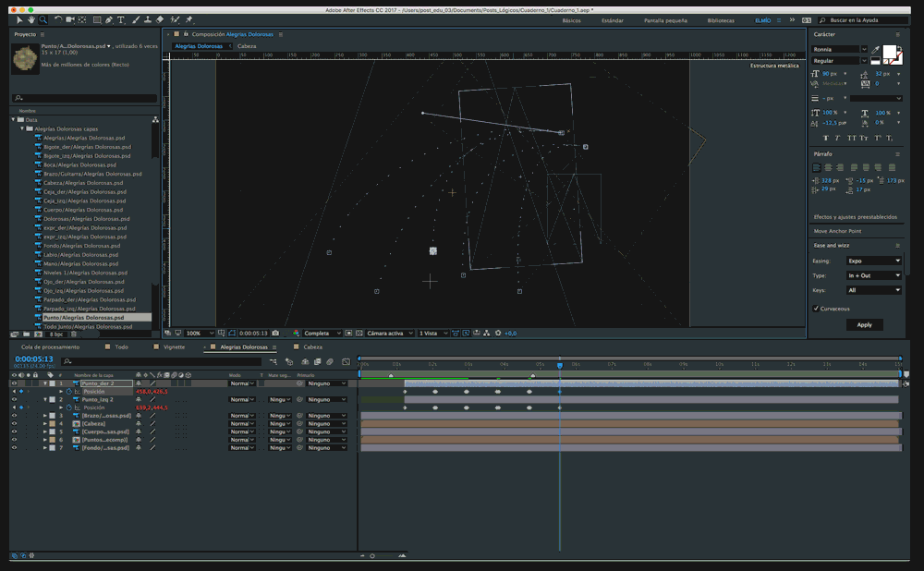This screenshot has height=571, width=924.
Task: Activate the Puppet Pin tool
Action: 189,19
